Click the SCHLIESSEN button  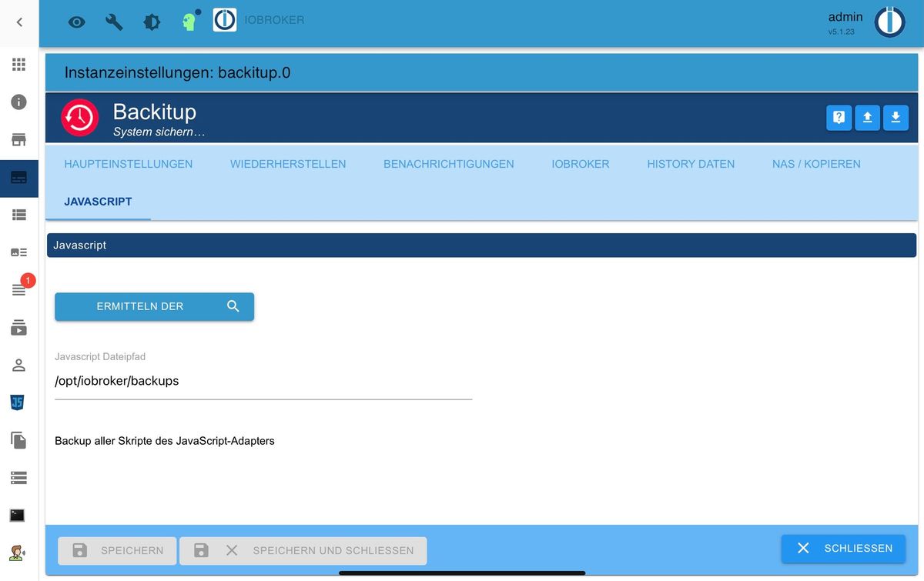coord(844,548)
